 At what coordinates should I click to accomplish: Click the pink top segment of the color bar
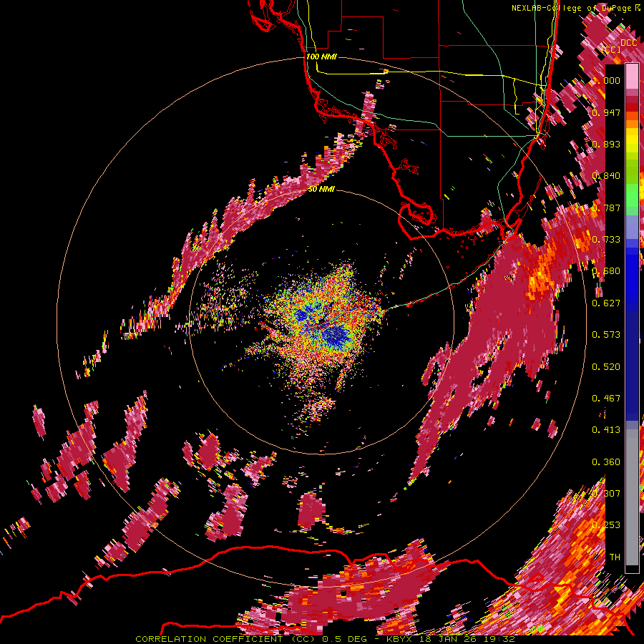click(632, 77)
